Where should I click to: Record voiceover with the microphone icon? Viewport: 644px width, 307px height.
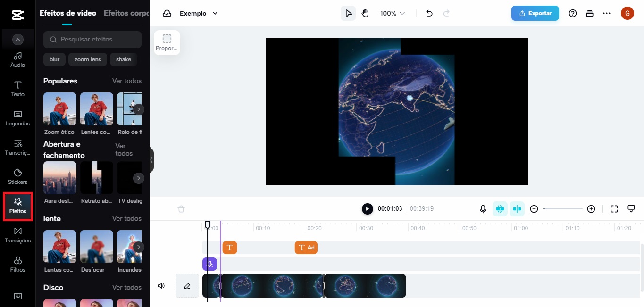483,209
